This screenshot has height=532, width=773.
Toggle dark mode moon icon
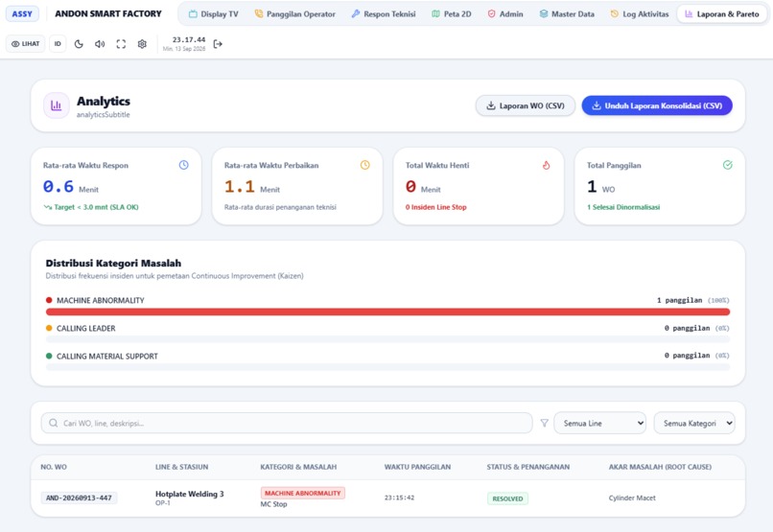[x=79, y=44]
